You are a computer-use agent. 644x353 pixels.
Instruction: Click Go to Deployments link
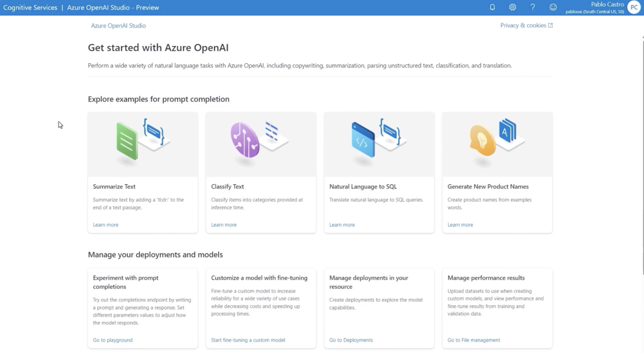(x=351, y=340)
